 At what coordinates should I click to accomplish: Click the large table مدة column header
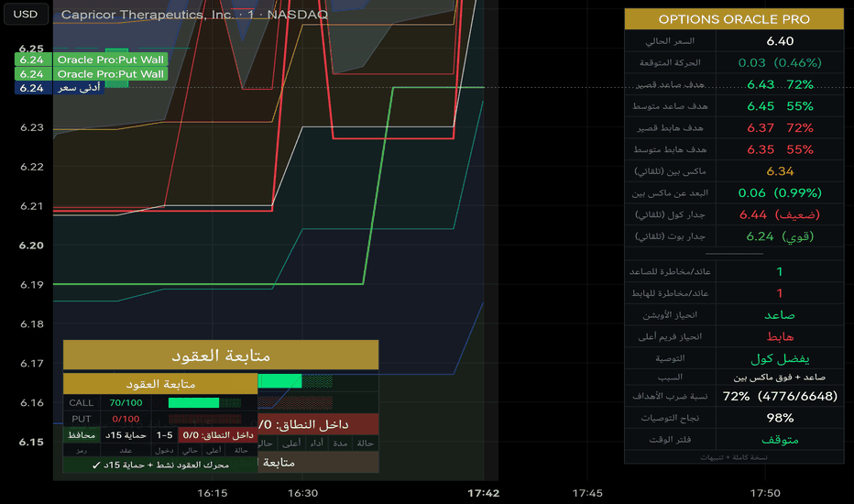coord(340,443)
